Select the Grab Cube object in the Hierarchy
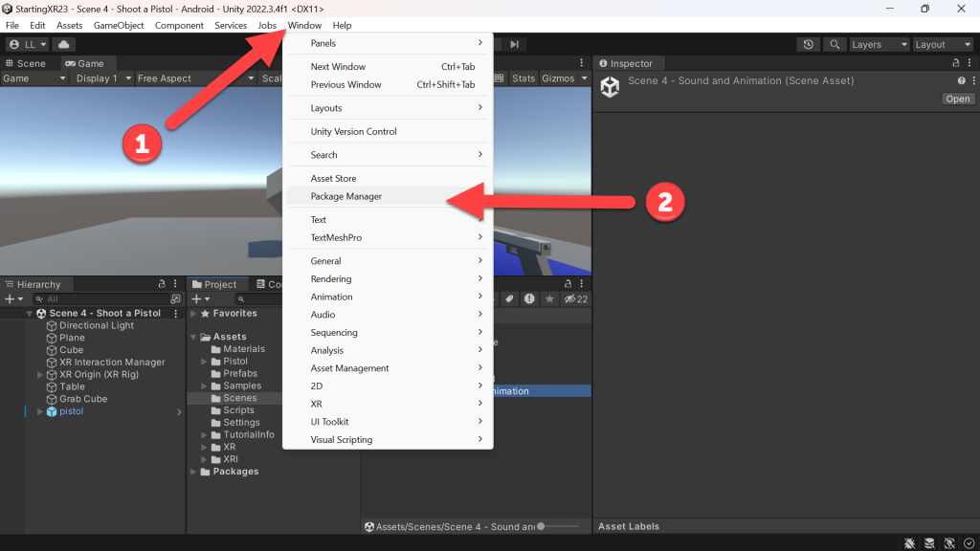This screenshot has height=551, width=980. click(x=83, y=399)
